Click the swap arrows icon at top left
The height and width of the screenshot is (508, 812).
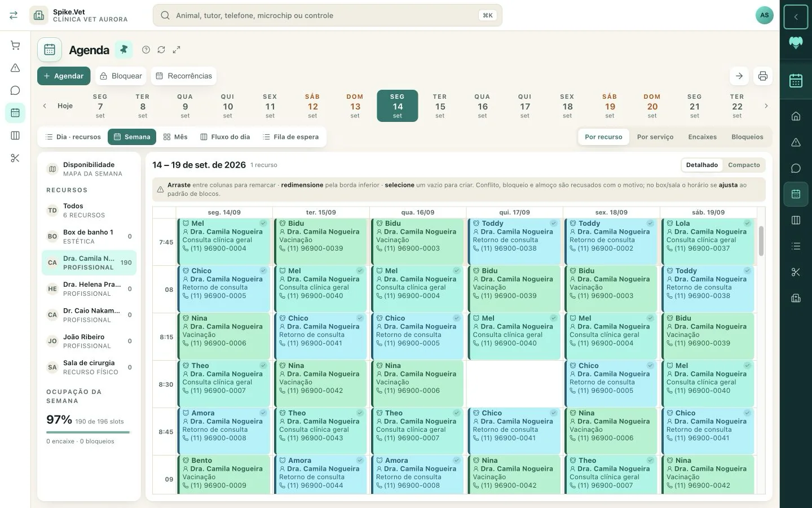(x=14, y=15)
